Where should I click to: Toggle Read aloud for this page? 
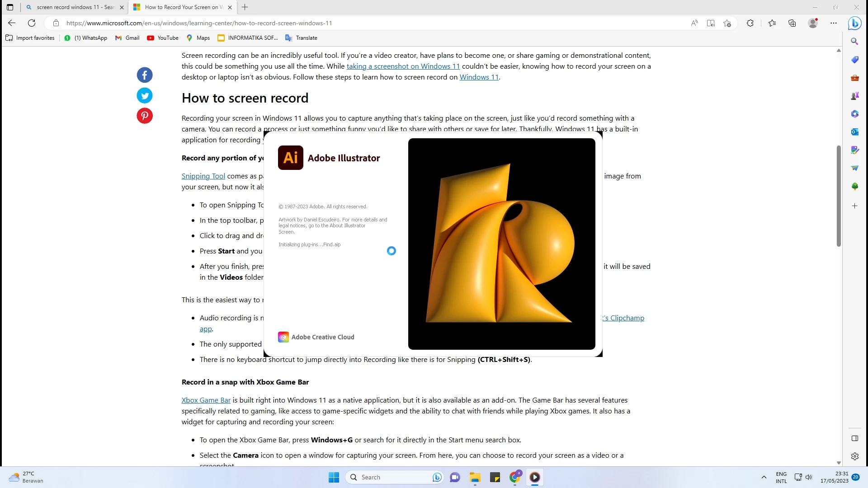pos(694,23)
